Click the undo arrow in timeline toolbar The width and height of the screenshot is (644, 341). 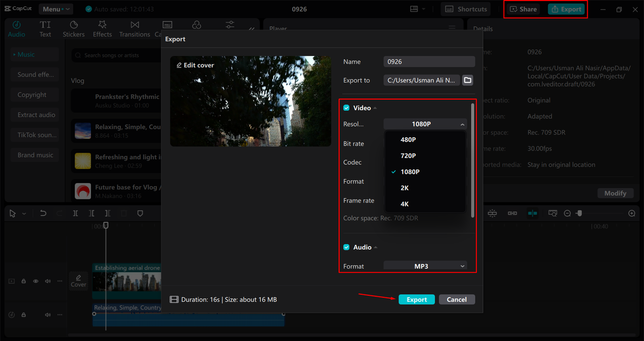[x=43, y=213]
